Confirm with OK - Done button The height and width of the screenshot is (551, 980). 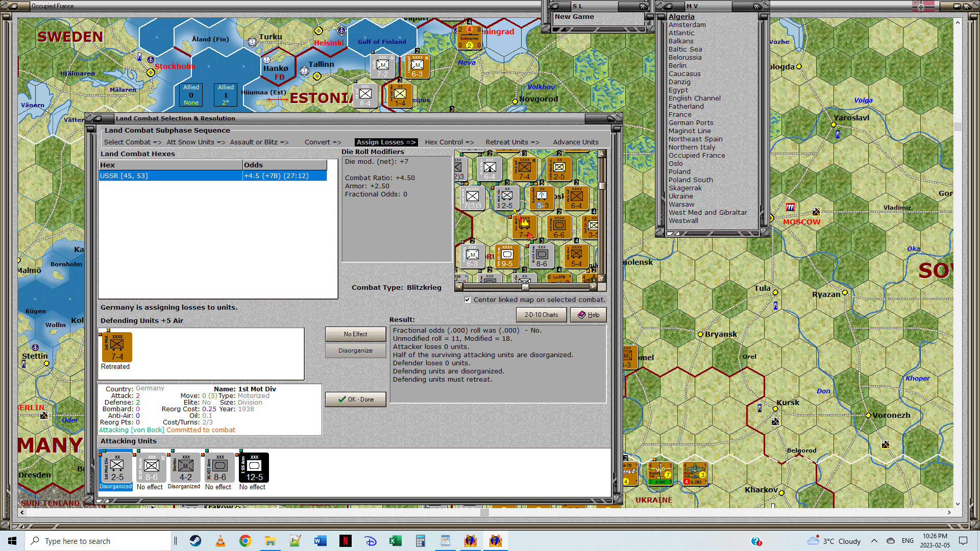(355, 399)
